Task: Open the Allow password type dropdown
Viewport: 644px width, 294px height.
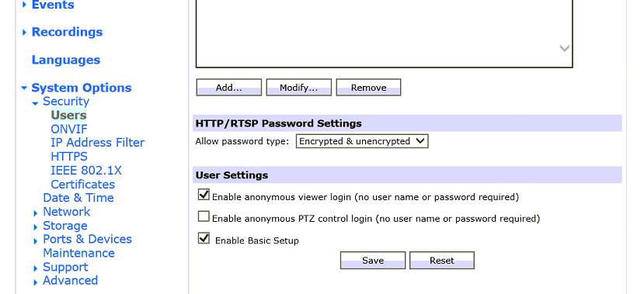Action: (362, 141)
